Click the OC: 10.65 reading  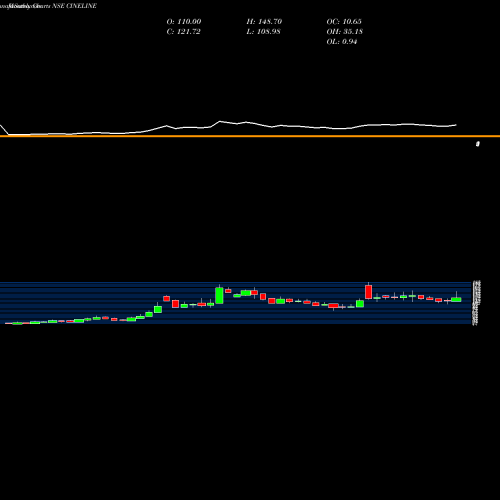tap(344, 22)
